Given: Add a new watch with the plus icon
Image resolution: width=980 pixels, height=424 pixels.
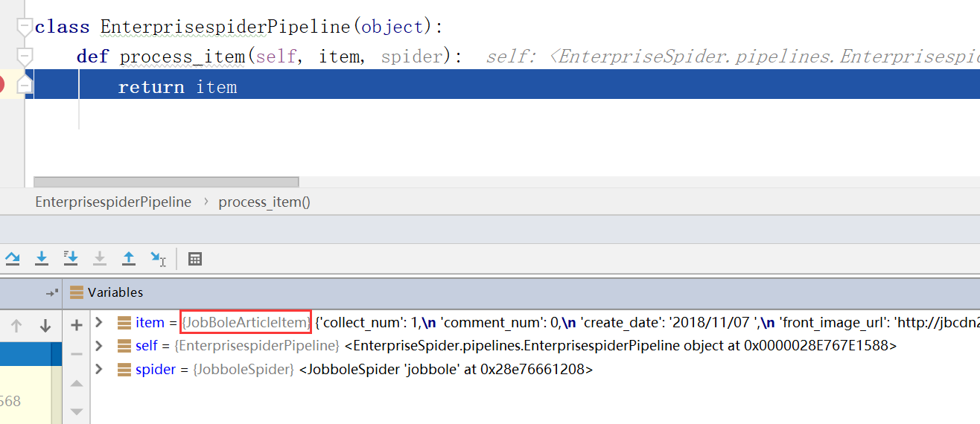Looking at the screenshot, I should (76, 325).
